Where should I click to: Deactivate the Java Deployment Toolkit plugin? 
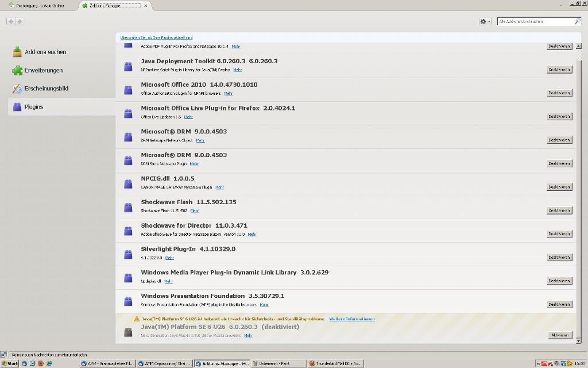559,70
